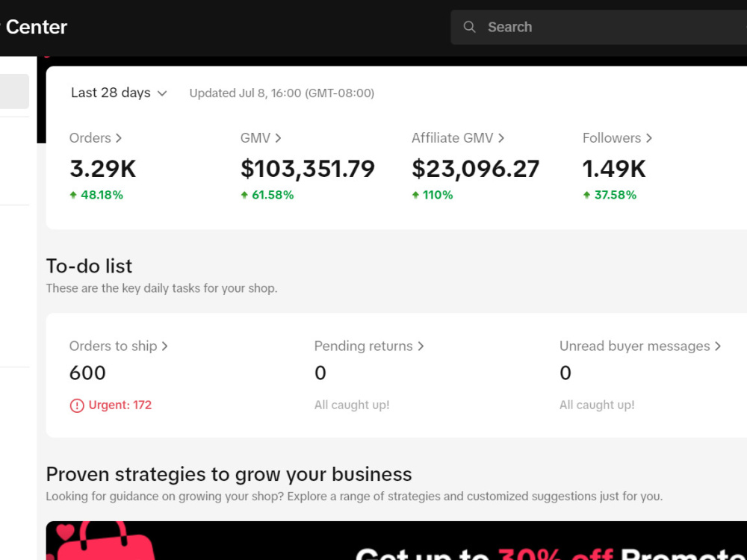View Affiliate GMV details
Screen dimensions: 747x560
458,138
